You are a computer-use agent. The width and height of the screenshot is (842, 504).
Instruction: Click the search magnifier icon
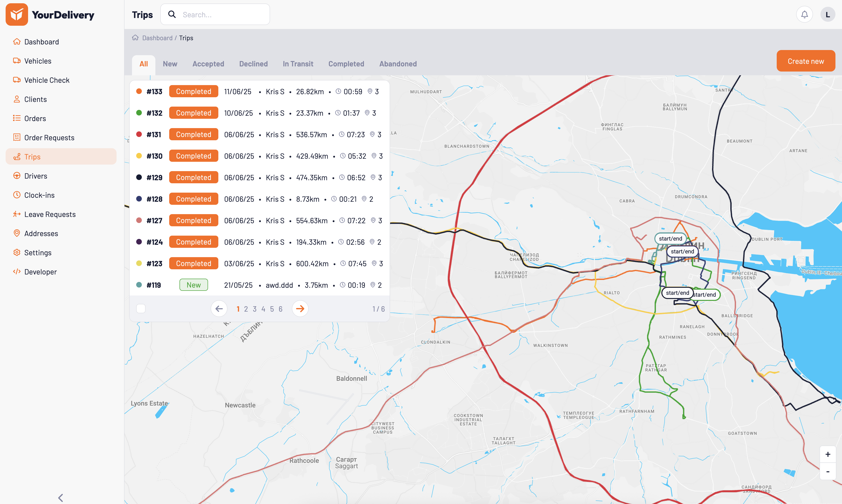[172, 14]
